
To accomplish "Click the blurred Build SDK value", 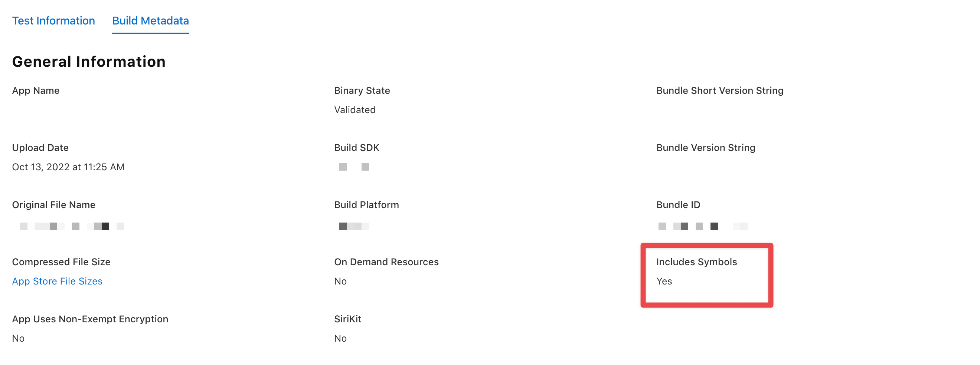I will pyautogui.click(x=354, y=167).
